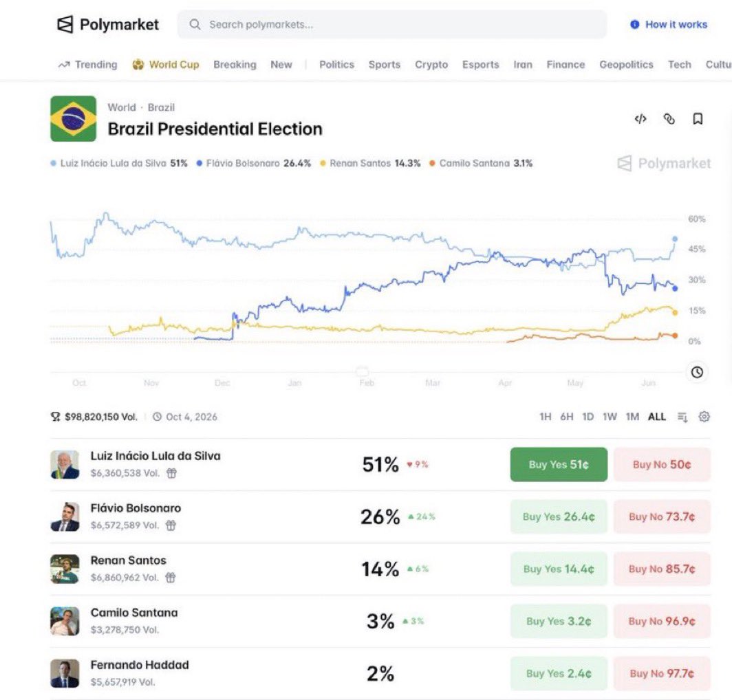Buy No on Flávio Bolsonaro 73.7¢
The image size is (732, 700).
click(662, 516)
